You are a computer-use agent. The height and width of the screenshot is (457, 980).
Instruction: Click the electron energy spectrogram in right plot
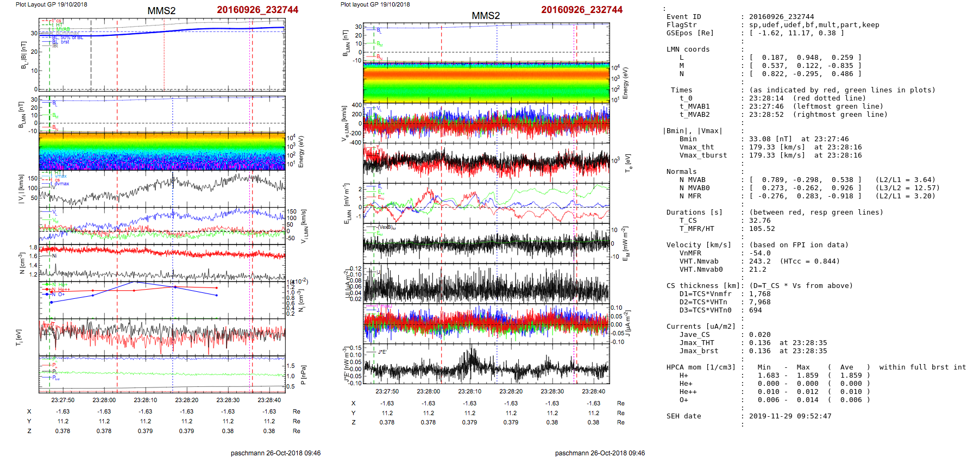(486, 82)
